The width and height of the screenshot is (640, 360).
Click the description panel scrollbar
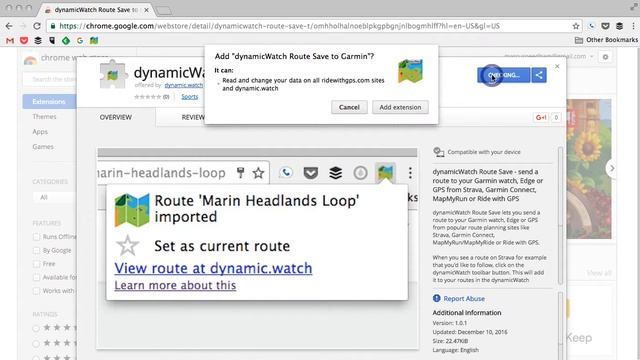pyautogui.click(x=560, y=216)
